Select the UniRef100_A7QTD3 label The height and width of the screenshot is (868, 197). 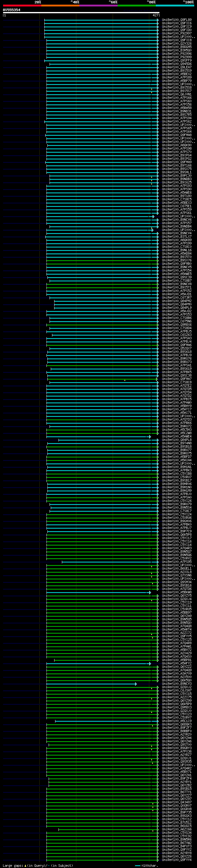coord(176,419)
